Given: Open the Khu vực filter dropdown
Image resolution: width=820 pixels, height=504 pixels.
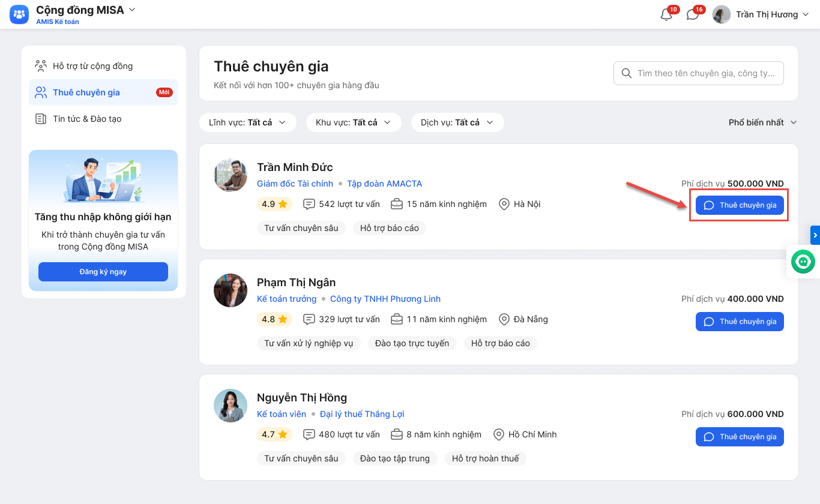Looking at the screenshot, I should coord(354,122).
